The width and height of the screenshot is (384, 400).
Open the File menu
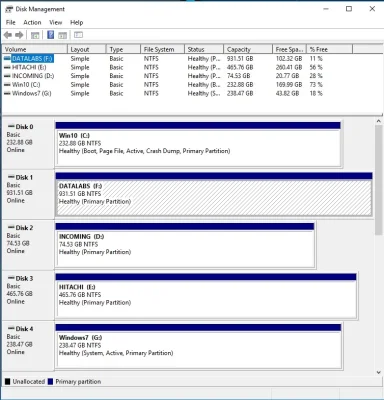11,22
